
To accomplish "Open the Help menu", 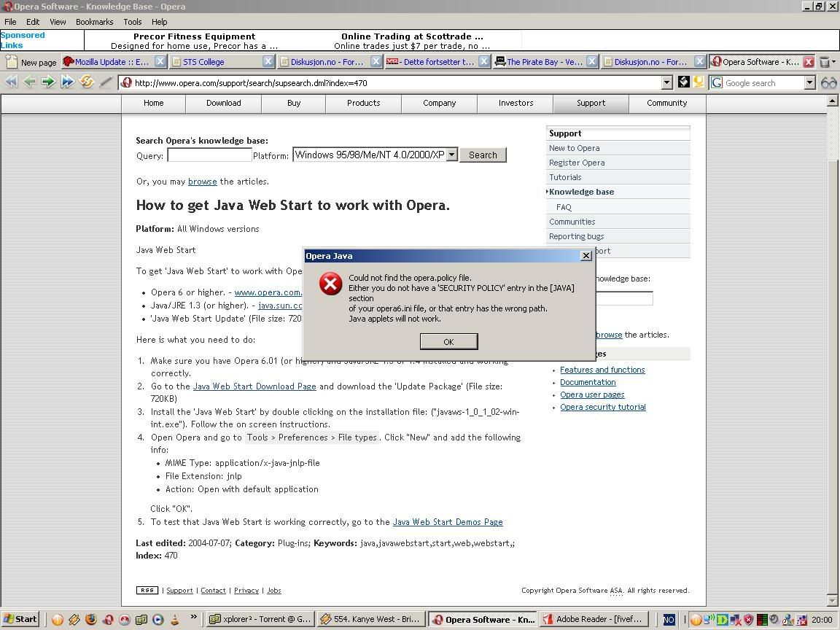I will (x=159, y=22).
